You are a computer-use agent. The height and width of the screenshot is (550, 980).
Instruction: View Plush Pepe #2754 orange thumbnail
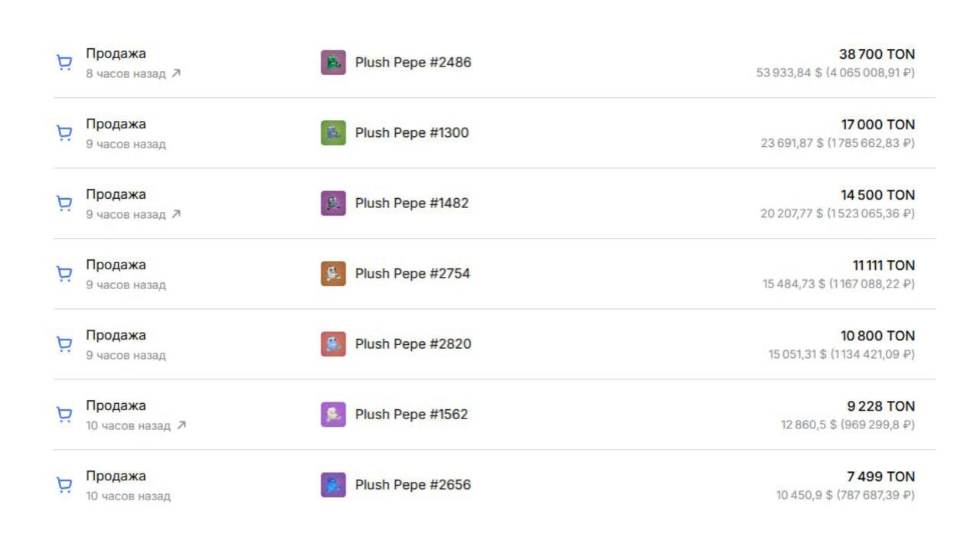(333, 274)
